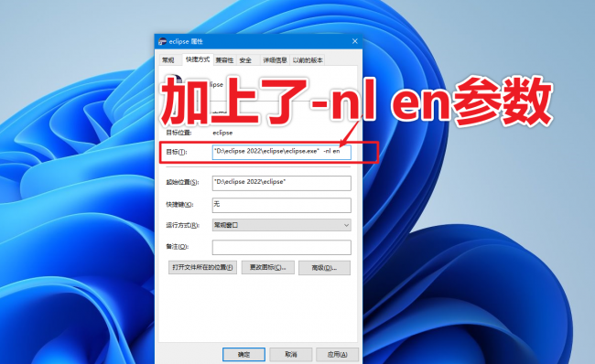The height and width of the screenshot is (364, 595).
Task: Open the 高级 options button
Action: [x=324, y=268]
